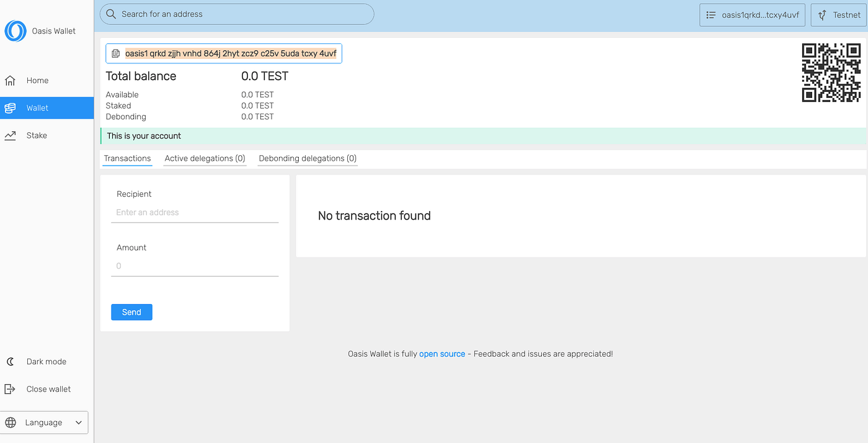Focus the Recipient address input

pyautogui.click(x=195, y=212)
